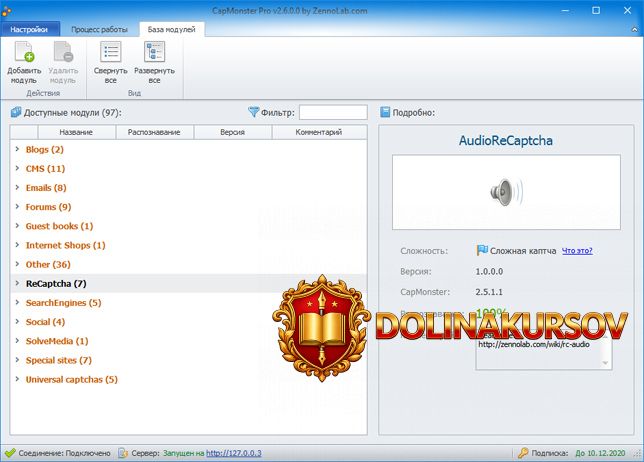The width and height of the screenshot is (644, 462).
Task: Click the filter funnel icon
Action: click(254, 112)
